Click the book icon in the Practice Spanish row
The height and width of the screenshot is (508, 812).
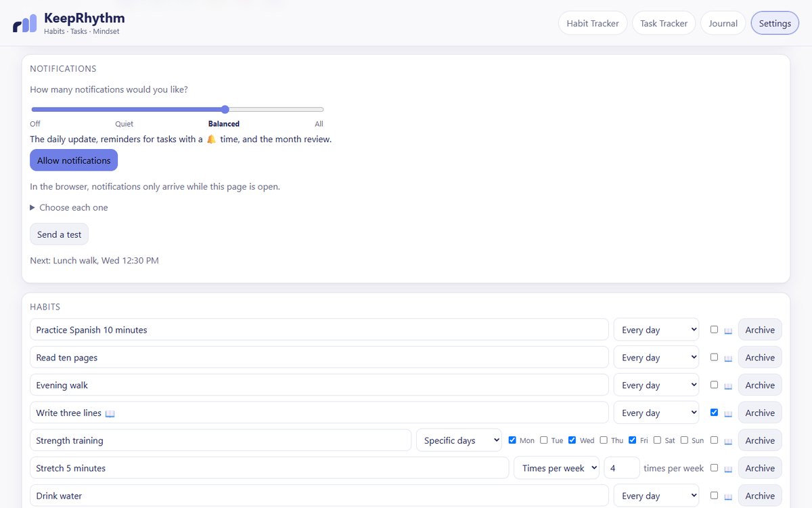pyautogui.click(x=728, y=331)
